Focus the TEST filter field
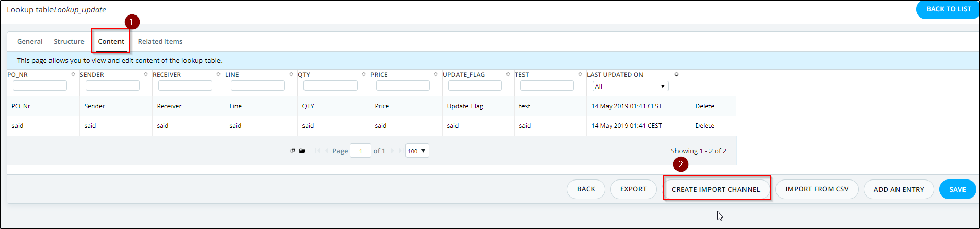 (x=547, y=86)
